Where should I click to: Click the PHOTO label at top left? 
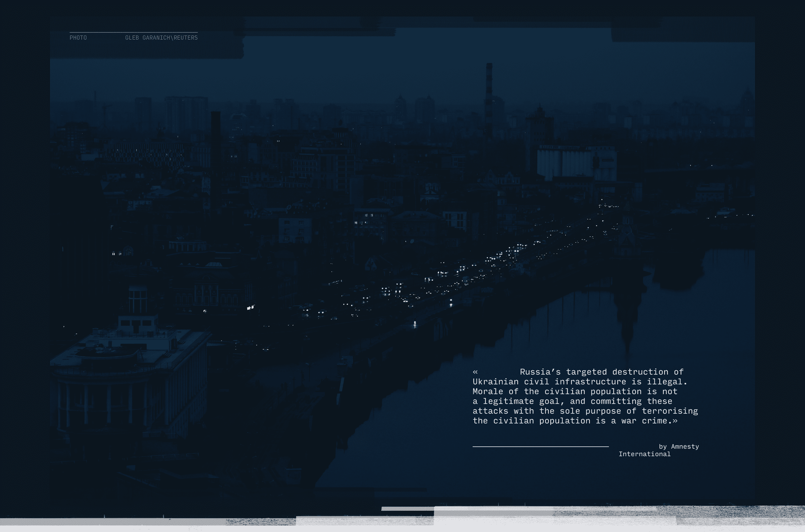tap(78, 38)
